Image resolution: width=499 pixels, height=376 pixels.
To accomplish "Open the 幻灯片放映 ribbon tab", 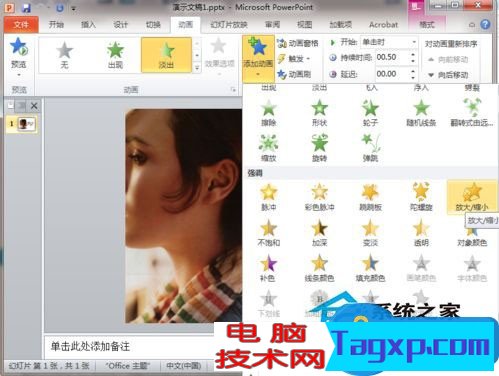I will [x=229, y=25].
